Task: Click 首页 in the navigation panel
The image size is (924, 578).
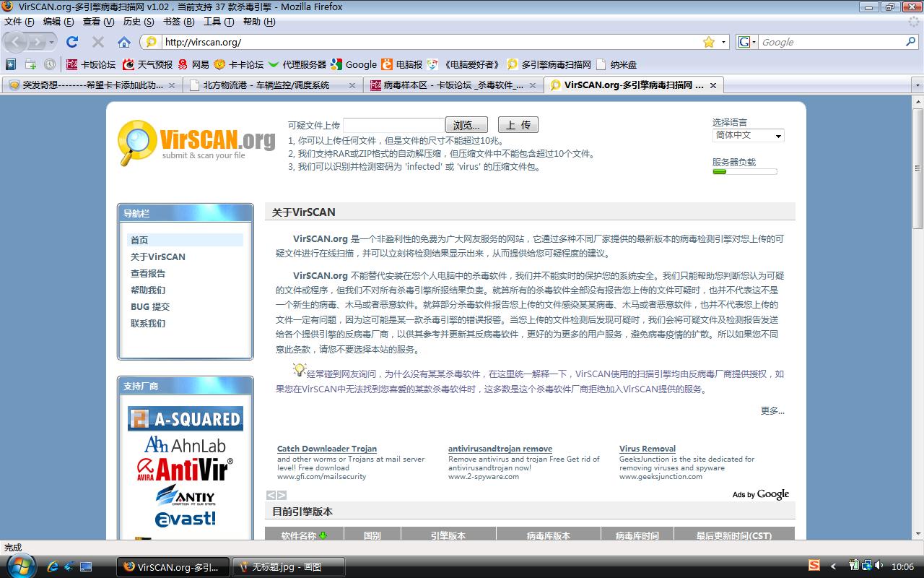Action: 139,240
